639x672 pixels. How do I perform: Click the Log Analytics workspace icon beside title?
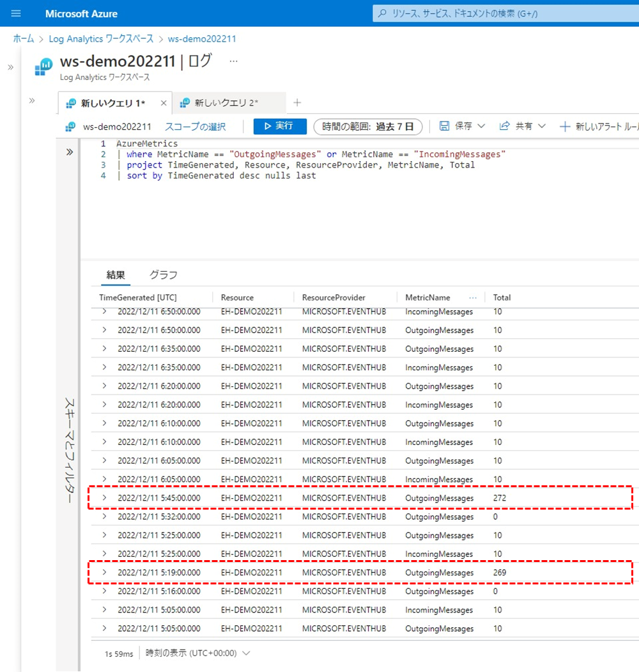coord(43,67)
